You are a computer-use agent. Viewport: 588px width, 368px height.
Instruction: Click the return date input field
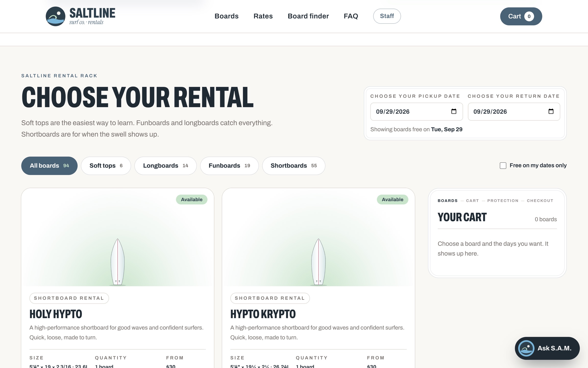coord(514,112)
